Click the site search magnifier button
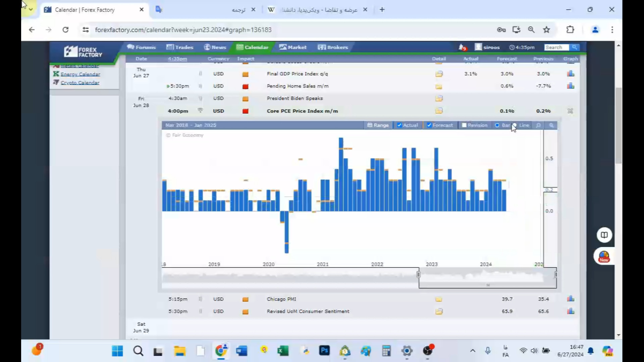 click(x=575, y=47)
